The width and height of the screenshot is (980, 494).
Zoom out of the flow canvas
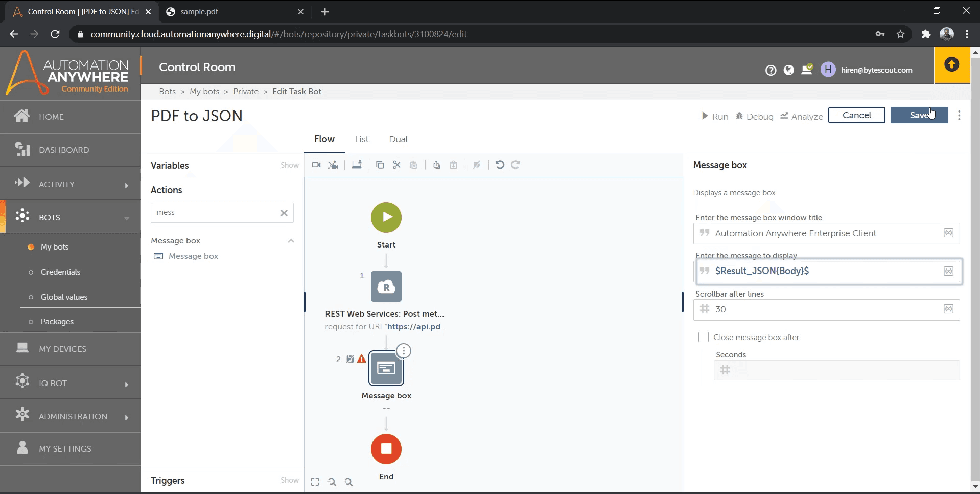[332, 481]
